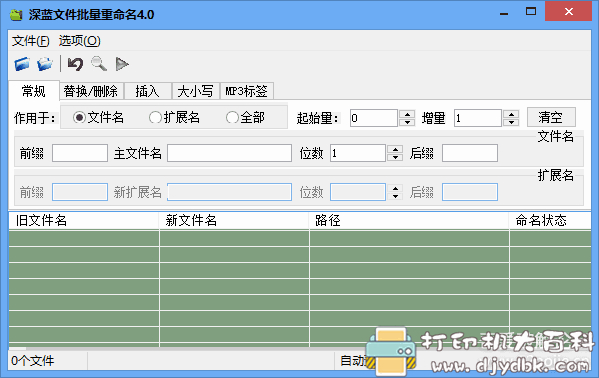This screenshot has height=378, width=599.
Task: Select the 扩展名 radio option
Action: (174, 117)
